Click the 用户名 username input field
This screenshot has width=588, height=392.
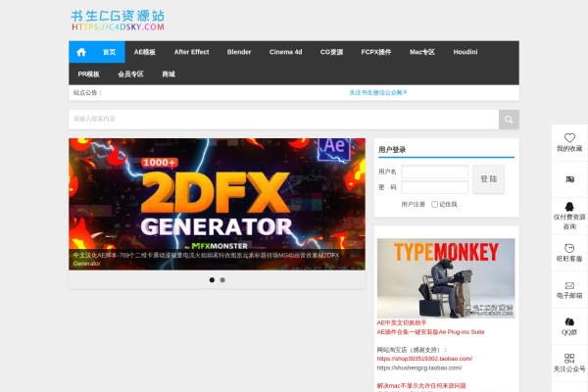[434, 171]
